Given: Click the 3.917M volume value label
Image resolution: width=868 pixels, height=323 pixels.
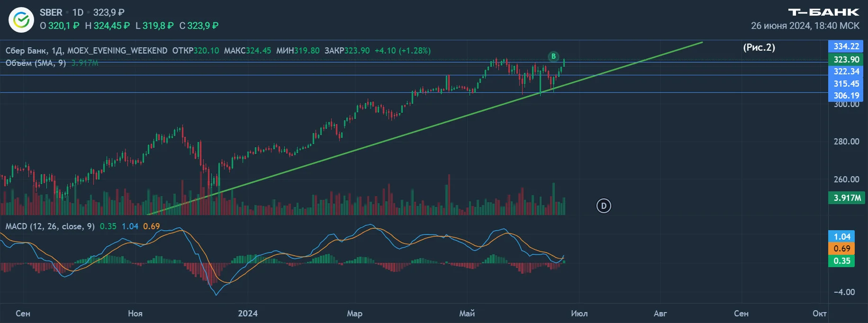Looking at the screenshot, I should [846, 198].
